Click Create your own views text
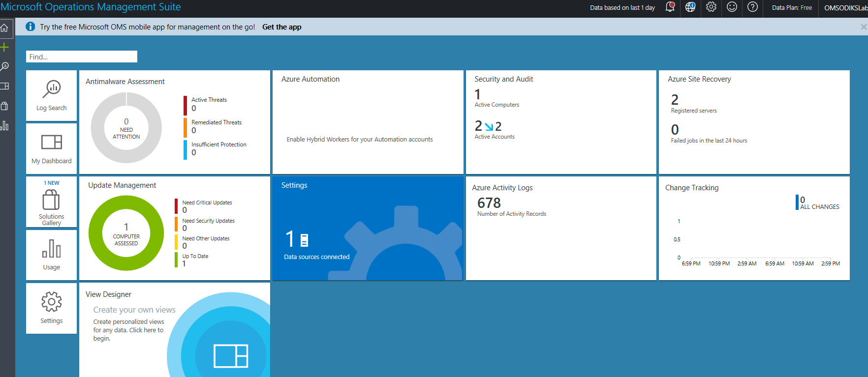The width and height of the screenshot is (868, 377). 134,310
